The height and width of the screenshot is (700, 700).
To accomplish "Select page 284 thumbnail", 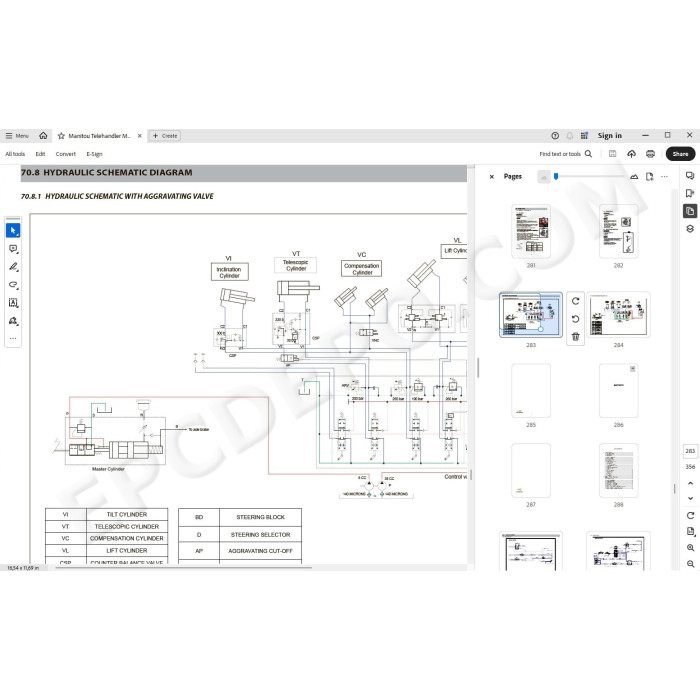I will pos(618,315).
